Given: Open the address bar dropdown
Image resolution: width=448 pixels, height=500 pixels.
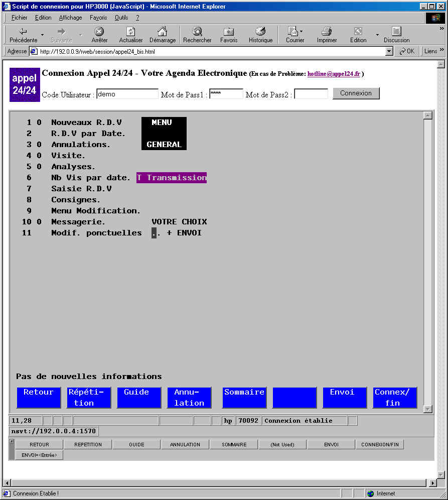Looking at the screenshot, I should pos(389,51).
